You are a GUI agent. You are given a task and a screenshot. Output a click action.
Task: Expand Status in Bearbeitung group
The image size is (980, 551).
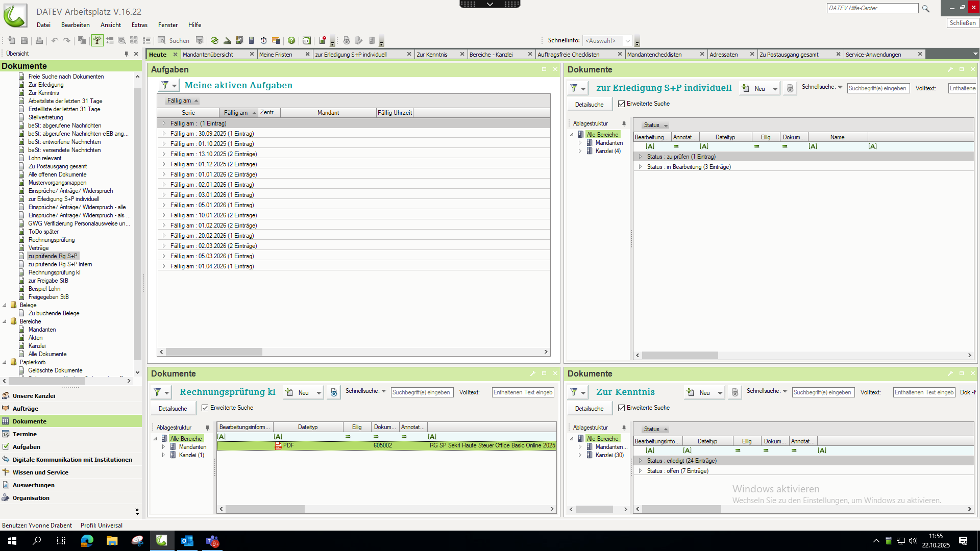coord(640,167)
